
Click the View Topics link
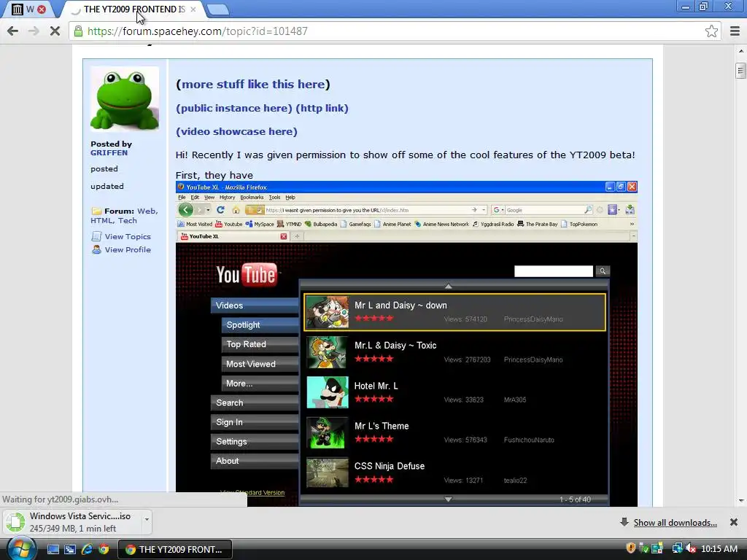[128, 237]
